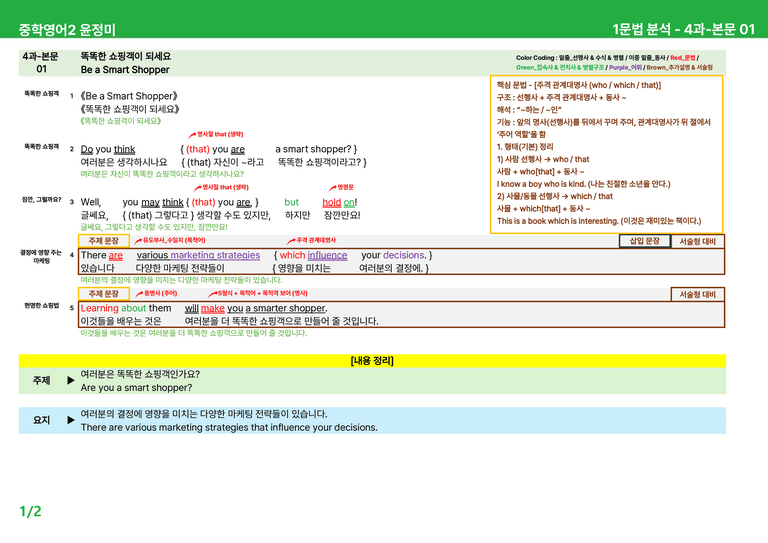Select the unbracketed 'Be a Smart Shopper' heading line
The width and height of the screenshot is (768, 543).
coord(125,70)
